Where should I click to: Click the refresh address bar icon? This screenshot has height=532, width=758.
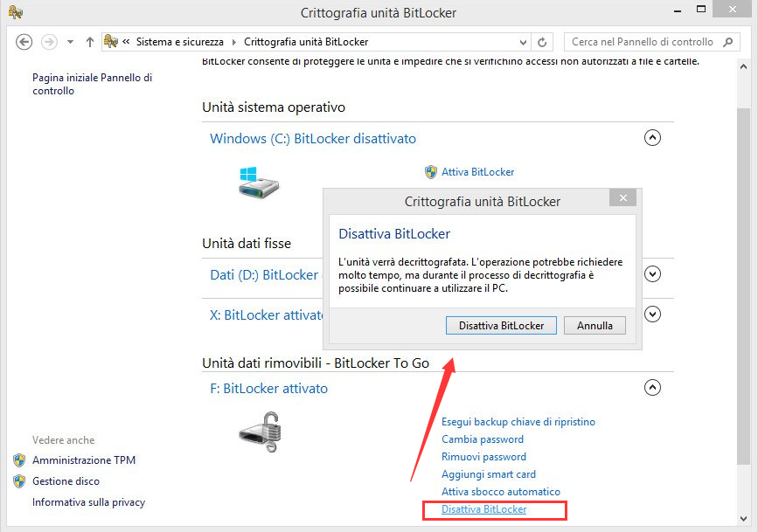tap(543, 42)
